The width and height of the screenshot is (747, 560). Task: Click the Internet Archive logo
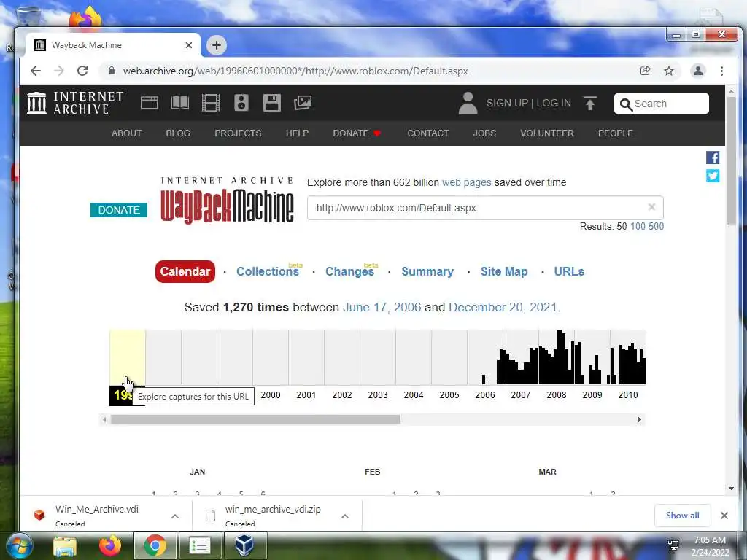point(75,103)
